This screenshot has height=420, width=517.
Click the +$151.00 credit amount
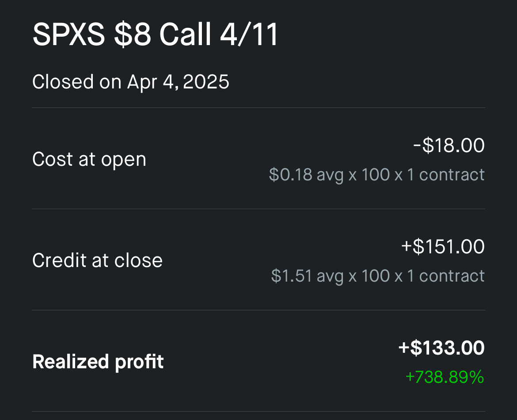(x=443, y=246)
